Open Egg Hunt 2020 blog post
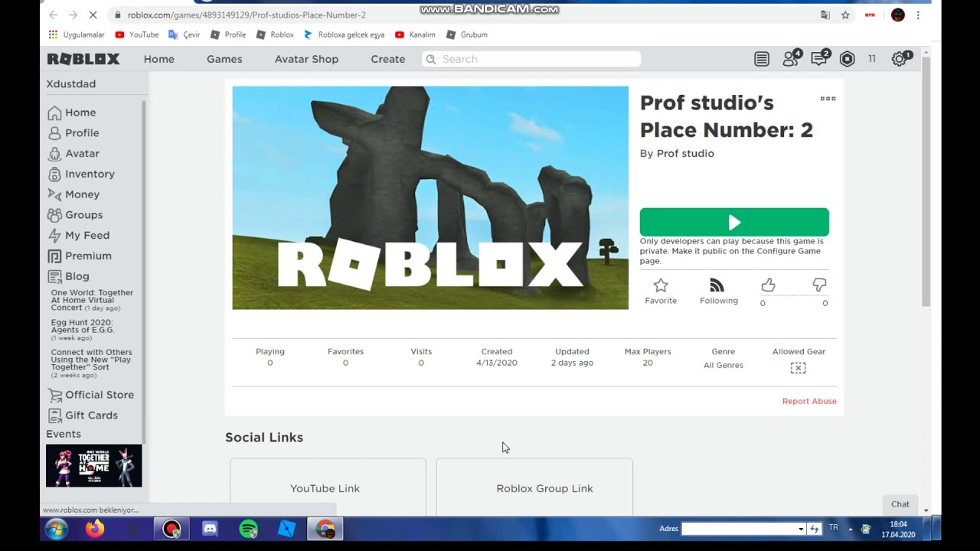The image size is (980, 551). [83, 330]
